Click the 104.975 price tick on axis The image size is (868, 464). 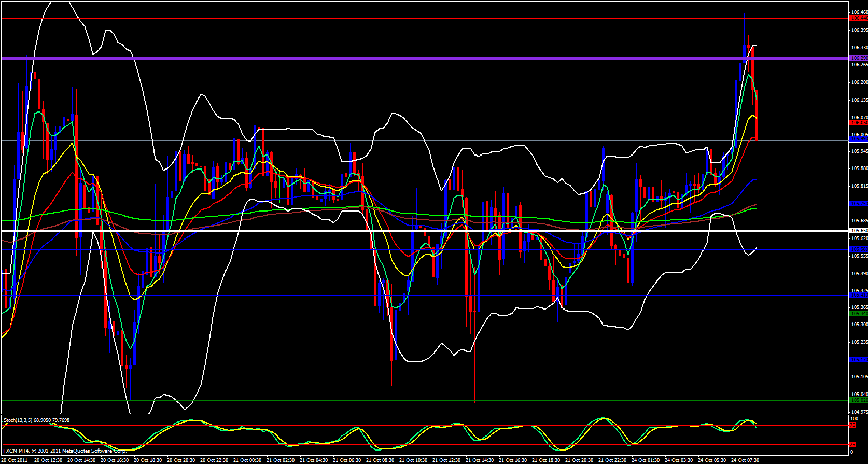pyautogui.click(x=859, y=412)
